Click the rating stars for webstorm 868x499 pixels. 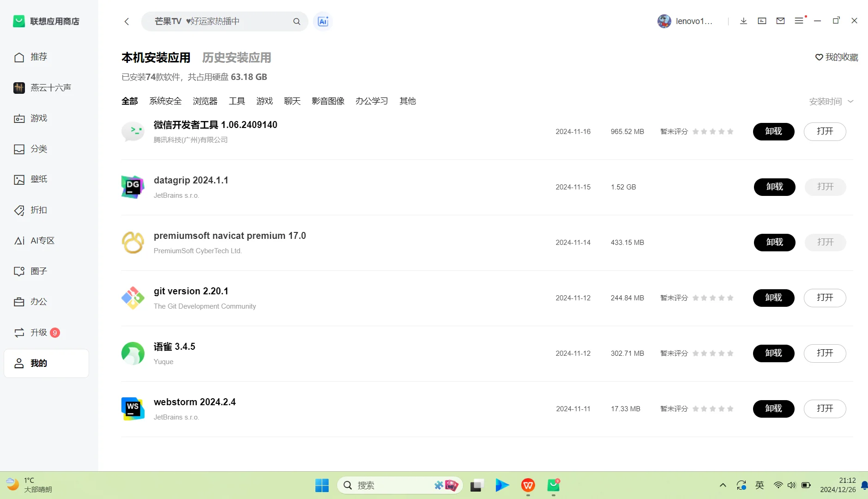713,409
